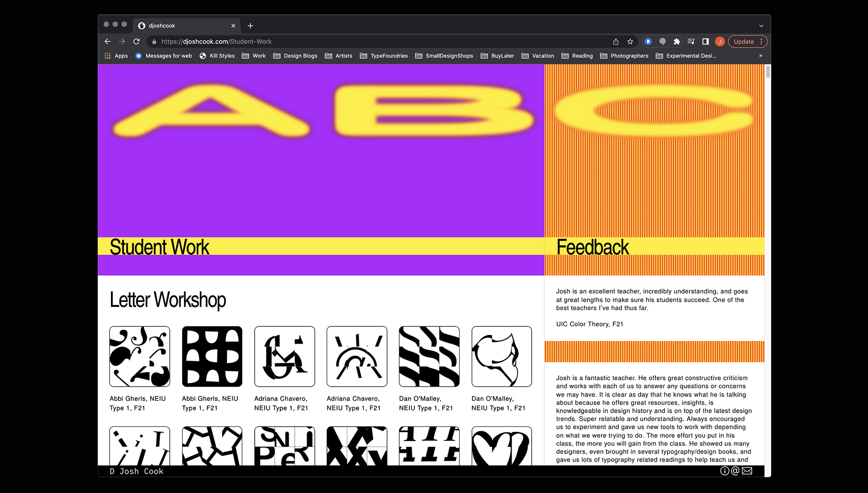Open the Vacation bookmarks folder

pyautogui.click(x=538, y=56)
